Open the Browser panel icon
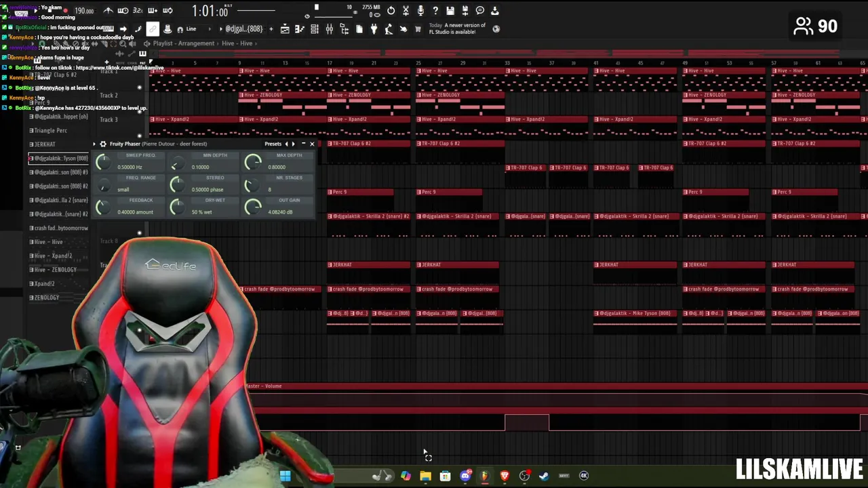 (344, 29)
